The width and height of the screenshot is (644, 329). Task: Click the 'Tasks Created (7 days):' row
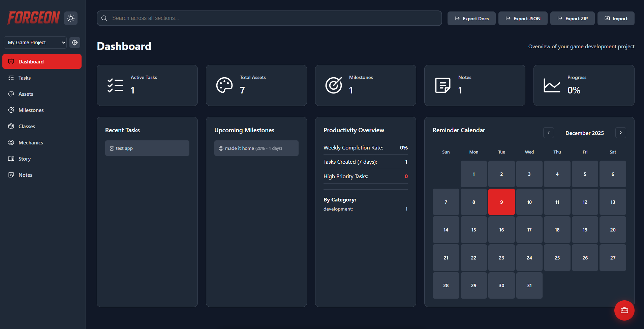(x=366, y=162)
